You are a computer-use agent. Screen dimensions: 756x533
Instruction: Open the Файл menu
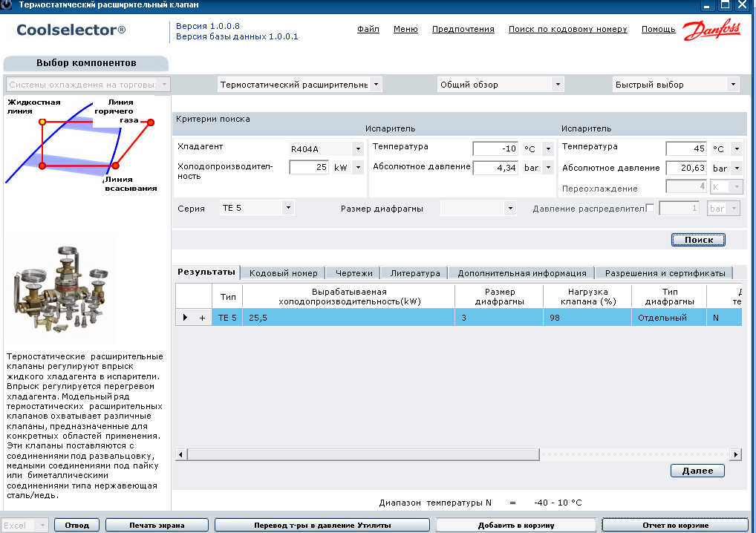(x=368, y=29)
